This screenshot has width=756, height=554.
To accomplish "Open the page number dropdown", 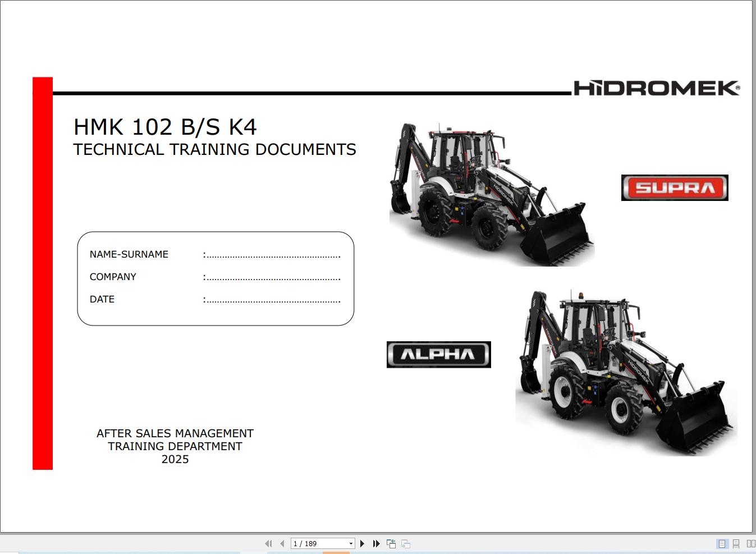I will click(351, 543).
